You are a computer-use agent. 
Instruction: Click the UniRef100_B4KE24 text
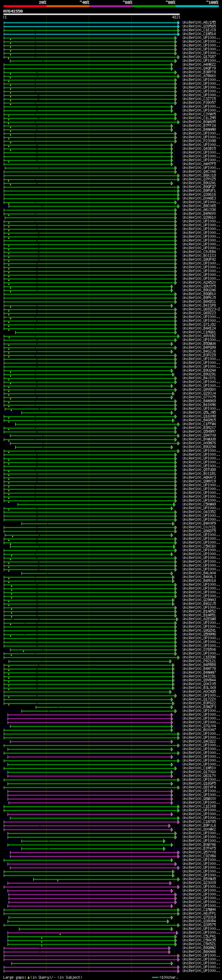click(199, 328)
